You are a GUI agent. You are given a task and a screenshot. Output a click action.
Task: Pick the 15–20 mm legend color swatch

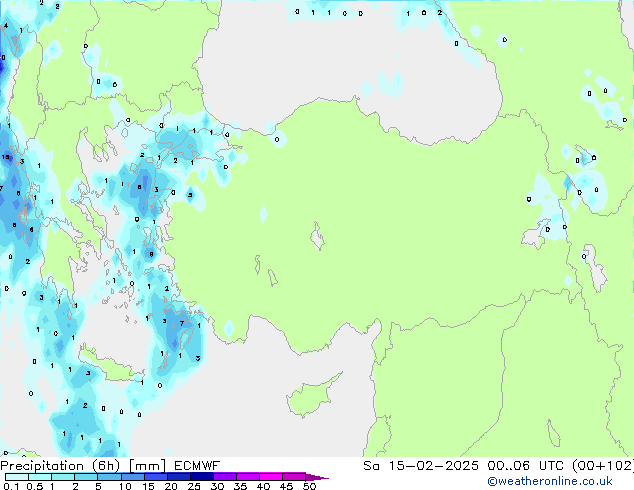pyautogui.click(x=155, y=477)
